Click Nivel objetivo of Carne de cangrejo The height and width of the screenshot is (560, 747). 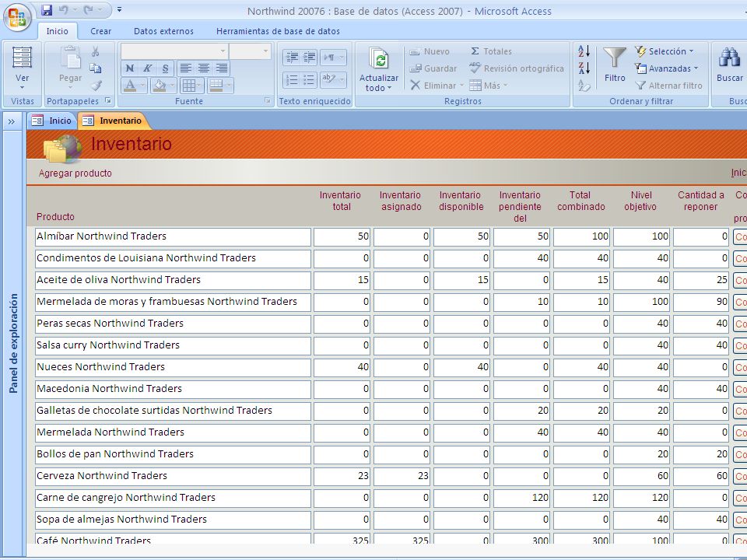tap(641, 498)
